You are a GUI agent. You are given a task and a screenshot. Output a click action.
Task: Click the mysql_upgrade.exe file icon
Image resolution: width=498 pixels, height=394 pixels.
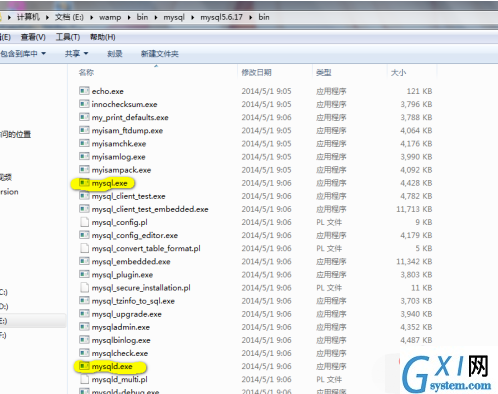click(84, 314)
